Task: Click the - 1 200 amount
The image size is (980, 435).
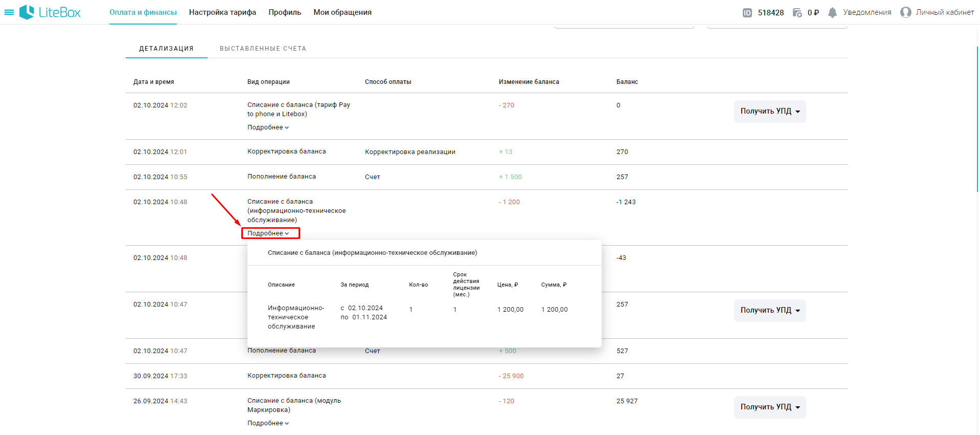Action: point(509,202)
